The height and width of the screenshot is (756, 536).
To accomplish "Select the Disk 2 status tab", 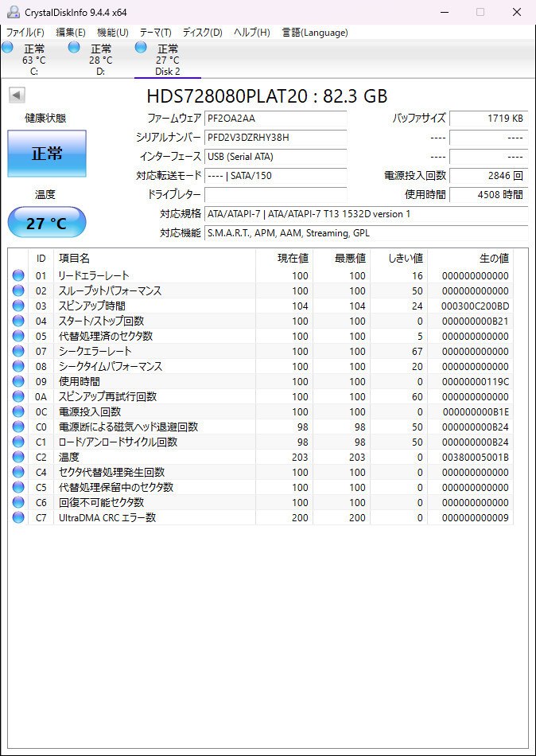I will 167,60.
